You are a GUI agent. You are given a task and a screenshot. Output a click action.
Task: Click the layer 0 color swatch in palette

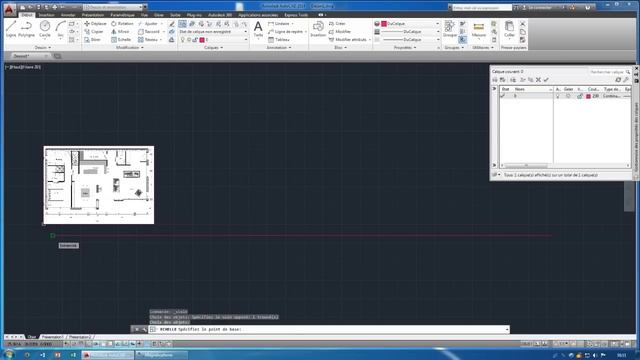(588, 96)
